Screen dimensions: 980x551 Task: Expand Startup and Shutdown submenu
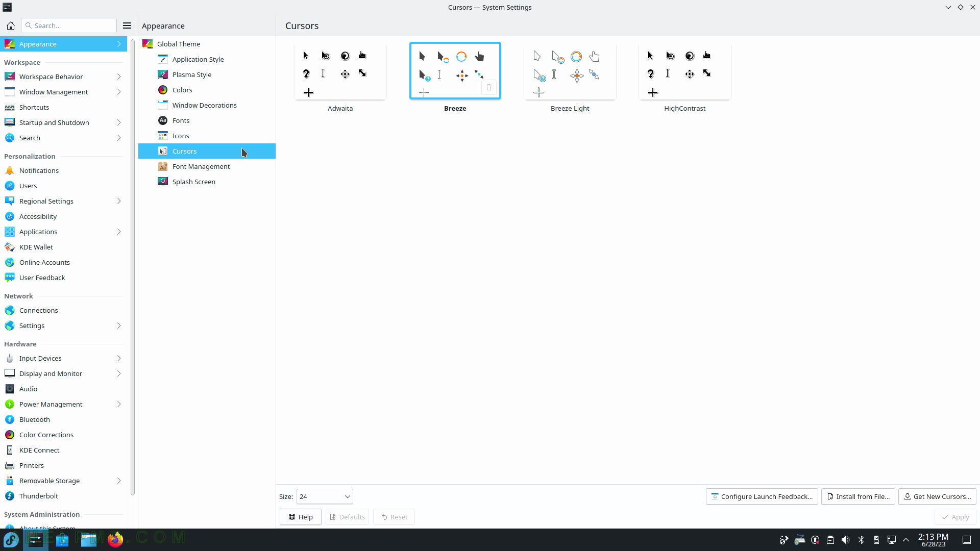pos(119,122)
